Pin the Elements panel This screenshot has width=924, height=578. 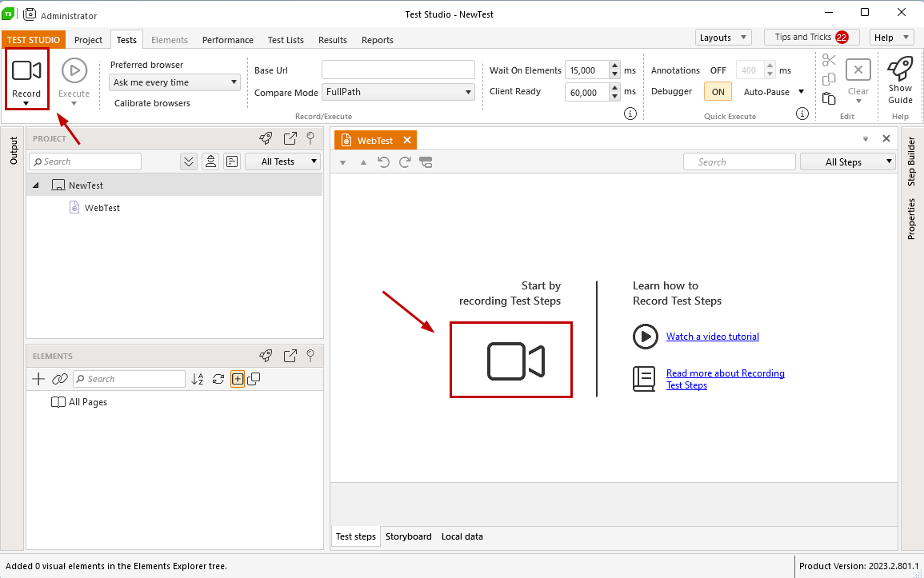[x=310, y=356]
